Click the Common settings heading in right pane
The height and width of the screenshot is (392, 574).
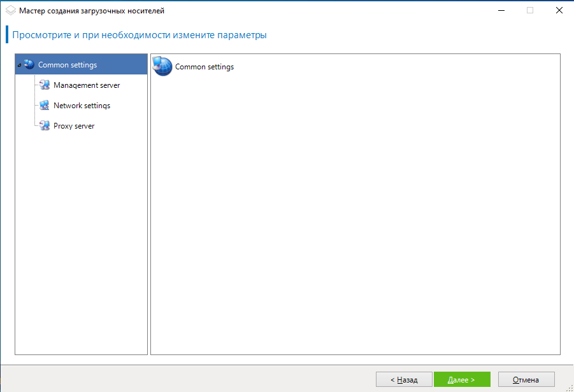204,67
